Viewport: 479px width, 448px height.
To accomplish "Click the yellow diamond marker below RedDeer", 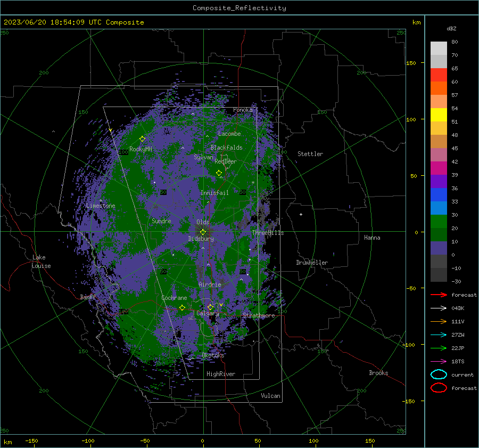I will (x=219, y=173).
